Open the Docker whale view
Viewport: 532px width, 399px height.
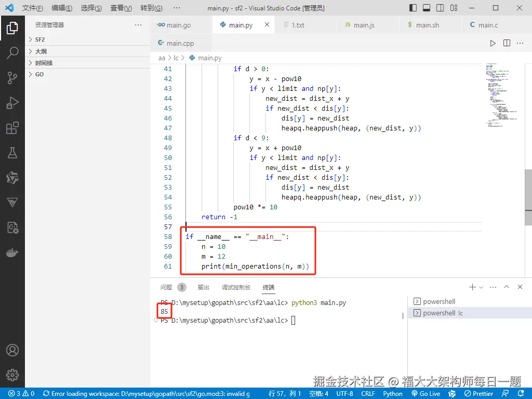(12, 253)
